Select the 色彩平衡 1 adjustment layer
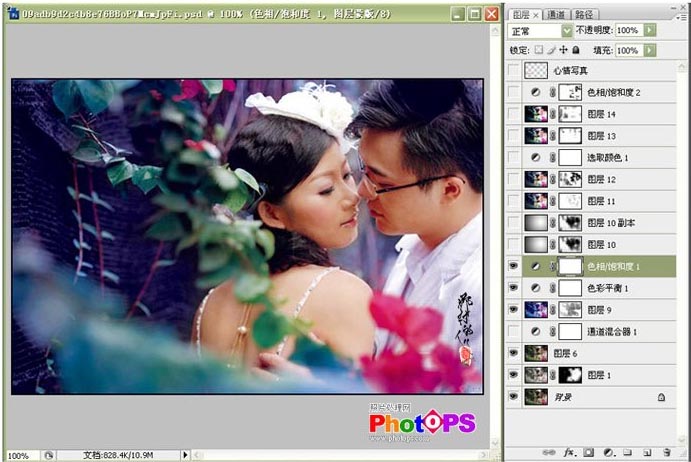This screenshot has width=691, height=462. tap(608, 288)
